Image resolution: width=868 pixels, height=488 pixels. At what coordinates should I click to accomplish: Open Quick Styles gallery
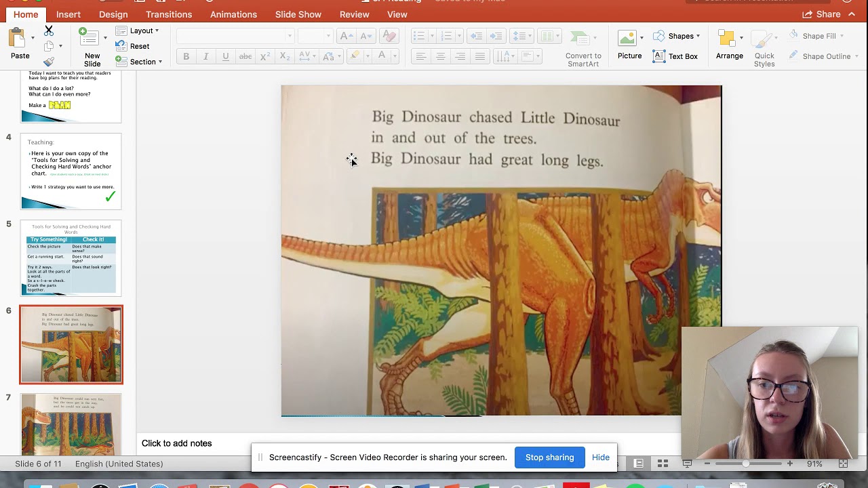pos(764,49)
